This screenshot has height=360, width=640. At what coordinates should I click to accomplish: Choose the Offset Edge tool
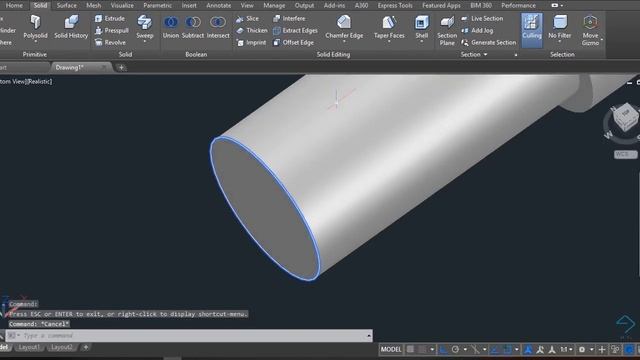(293, 42)
